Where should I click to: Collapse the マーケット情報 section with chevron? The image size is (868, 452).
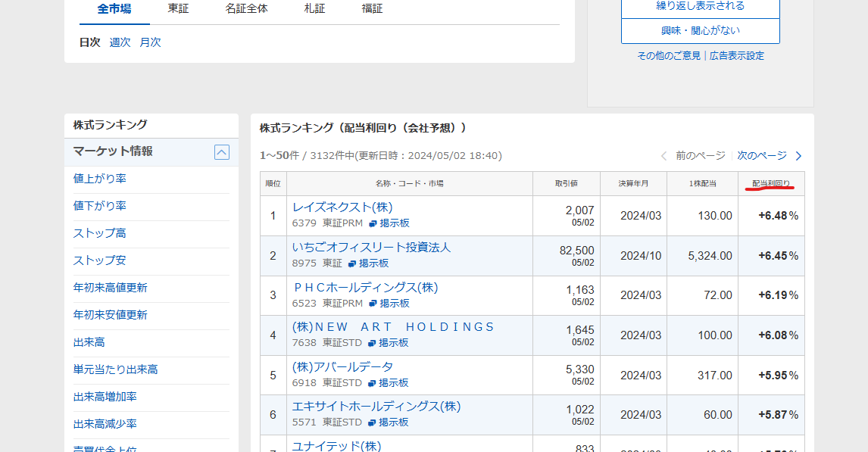tap(221, 152)
